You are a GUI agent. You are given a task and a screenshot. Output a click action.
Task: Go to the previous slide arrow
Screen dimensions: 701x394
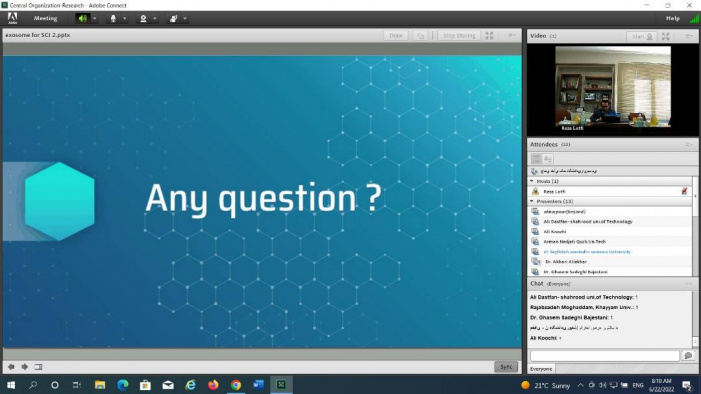pos(11,367)
